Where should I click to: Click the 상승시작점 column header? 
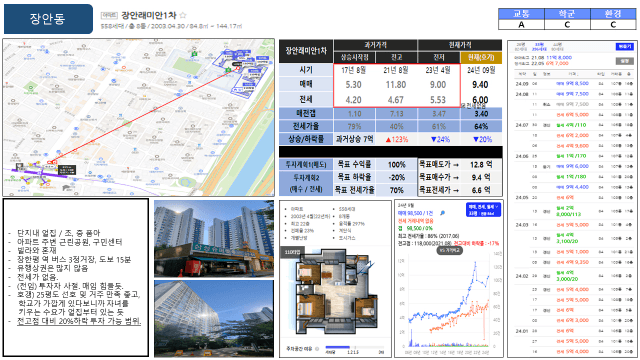point(354,57)
